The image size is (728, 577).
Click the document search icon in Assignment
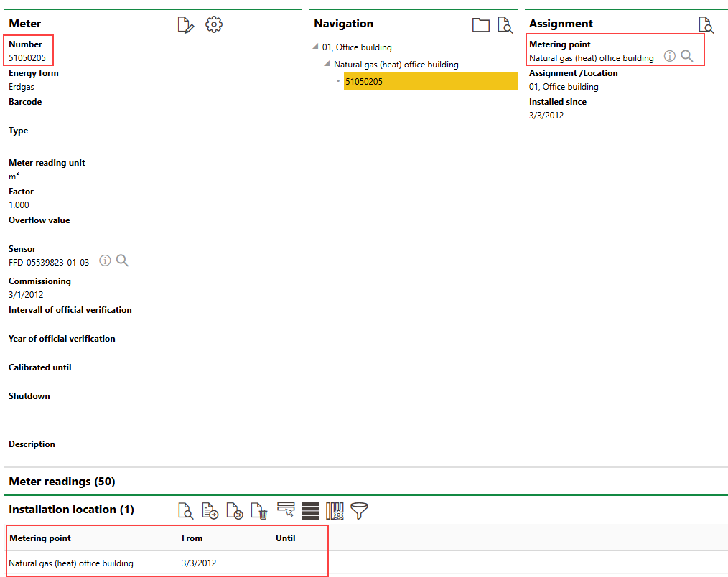[x=706, y=25]
